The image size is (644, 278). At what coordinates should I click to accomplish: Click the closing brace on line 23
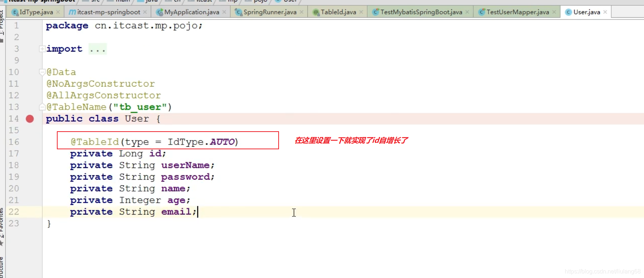49,224
